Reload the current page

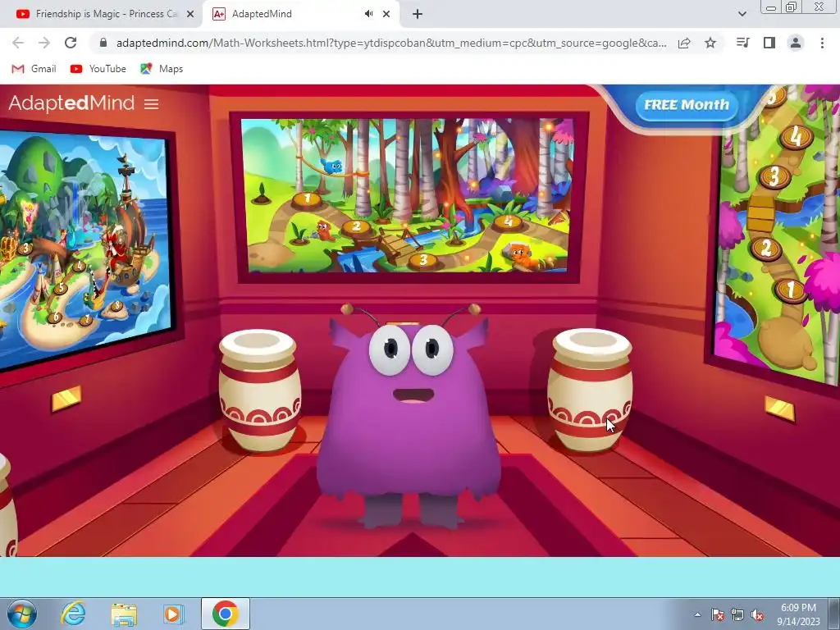pyautogui.click(x=71, y=43)
